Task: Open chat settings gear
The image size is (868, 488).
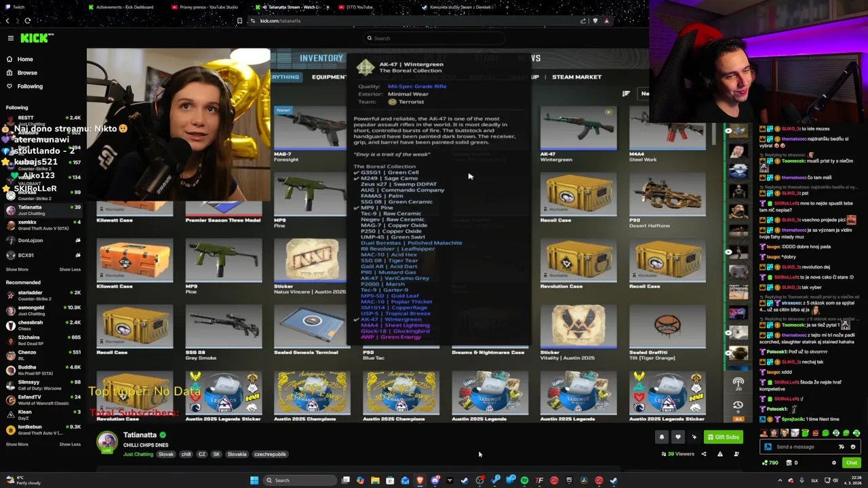Action: (x=834, y=463)
